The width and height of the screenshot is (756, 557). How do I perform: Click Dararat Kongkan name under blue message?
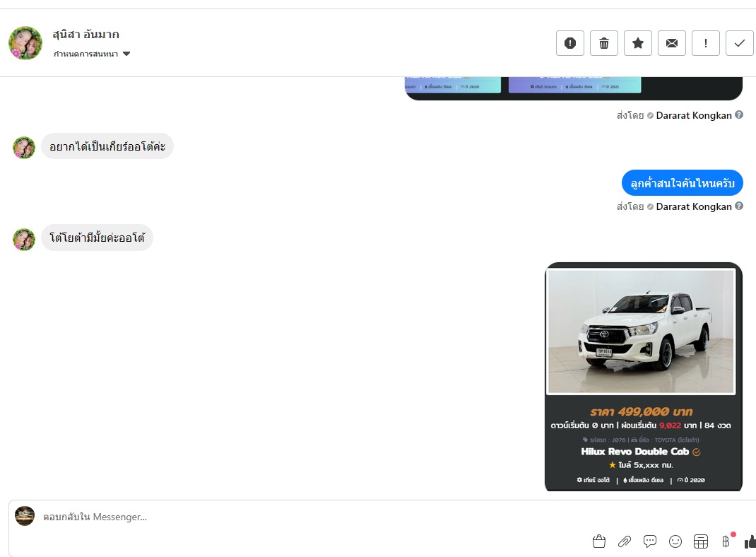coord(694,206)
